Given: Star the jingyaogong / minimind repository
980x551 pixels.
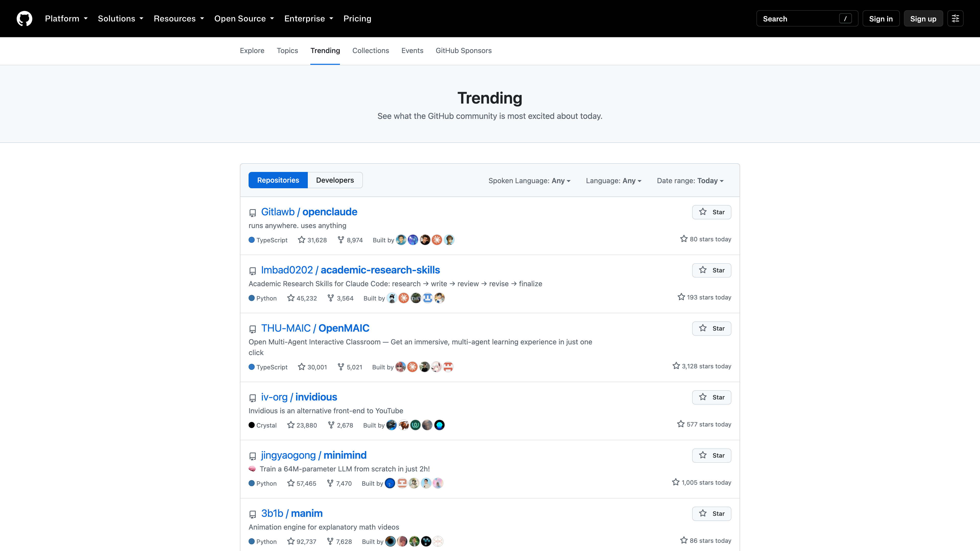Looking at the screenshot, I should 712,456.
